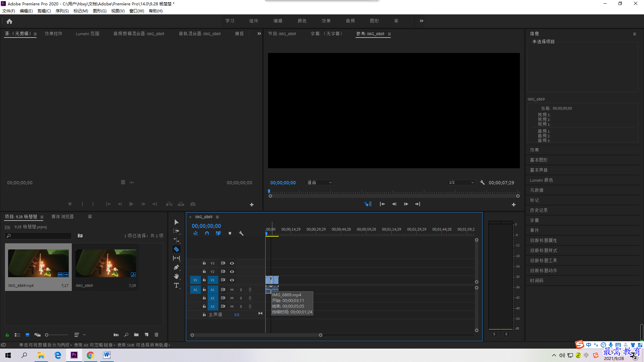Viewport: 644px width, 362px height.
Task: Click the New Bin folder icon
Action: [x=136, y=335]
